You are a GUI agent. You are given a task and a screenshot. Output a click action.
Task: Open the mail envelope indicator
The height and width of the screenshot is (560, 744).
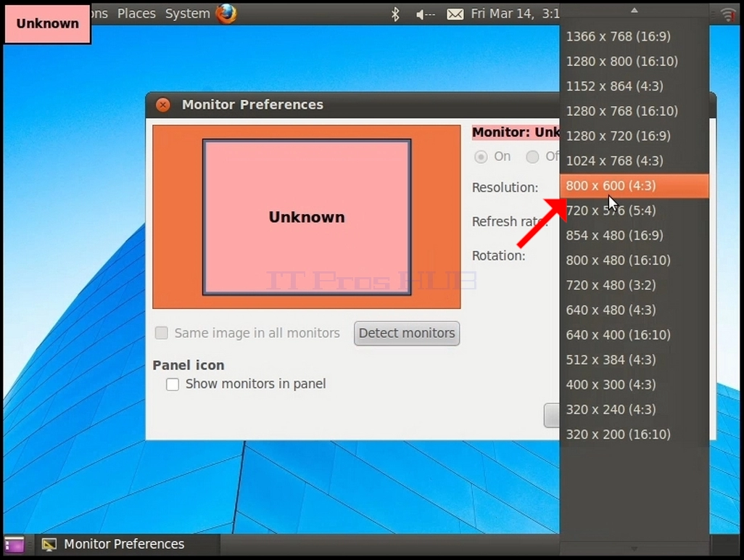click(x=455, y=15)
